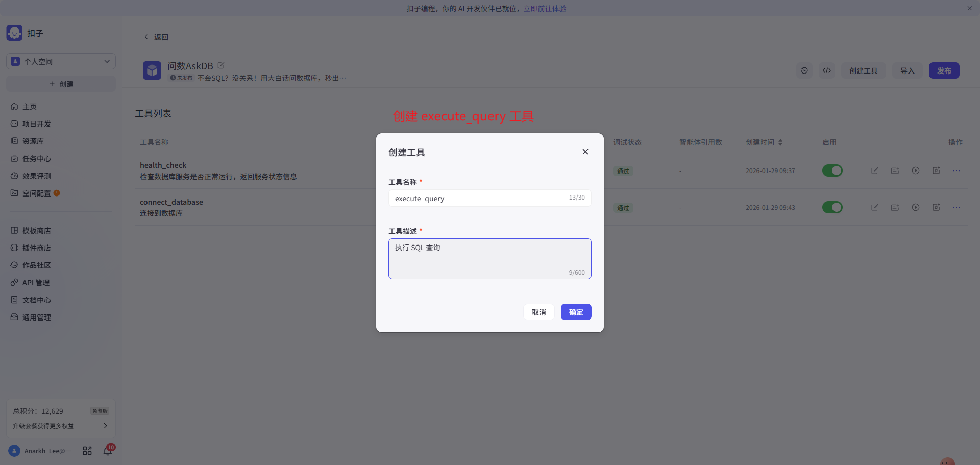The image size is (980, 465).
Task: Click the 工具描述 text area
Action: click(x=489, y=259)
